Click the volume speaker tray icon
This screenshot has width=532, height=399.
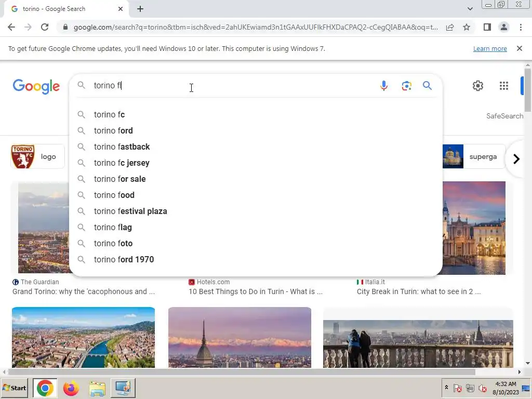pyautogui.click(x=482, y=388)
